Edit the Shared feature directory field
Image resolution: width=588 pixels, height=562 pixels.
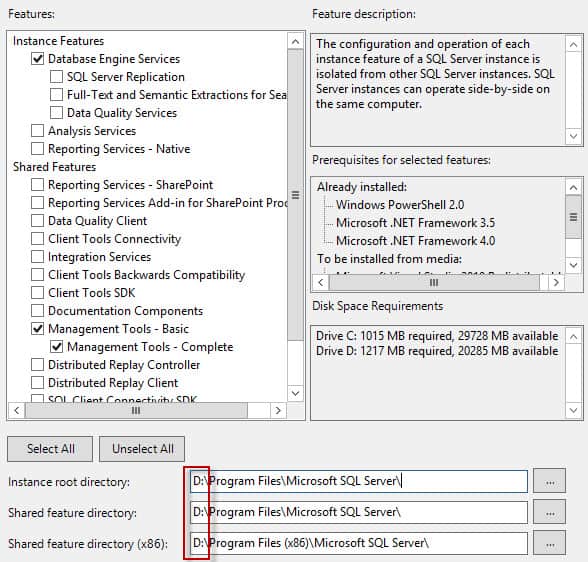359,512
